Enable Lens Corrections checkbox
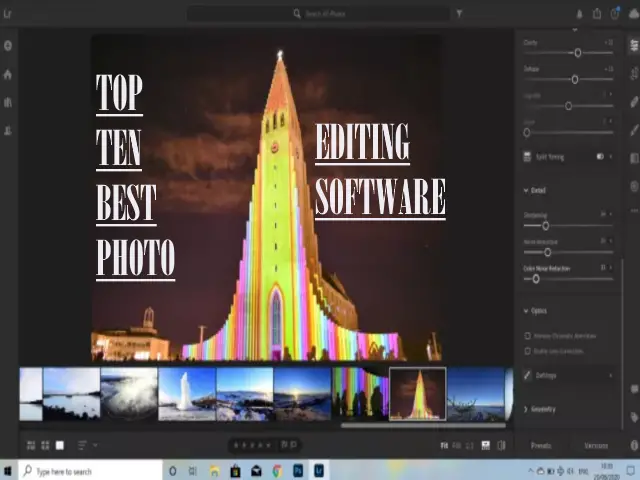Screen dimensions: 640x480 coord(527,351)
